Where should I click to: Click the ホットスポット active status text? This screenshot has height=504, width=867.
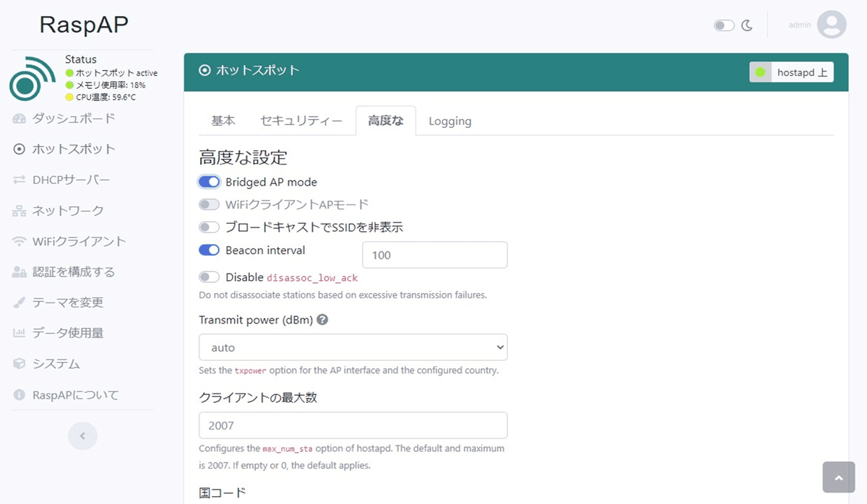click(116, 73)
